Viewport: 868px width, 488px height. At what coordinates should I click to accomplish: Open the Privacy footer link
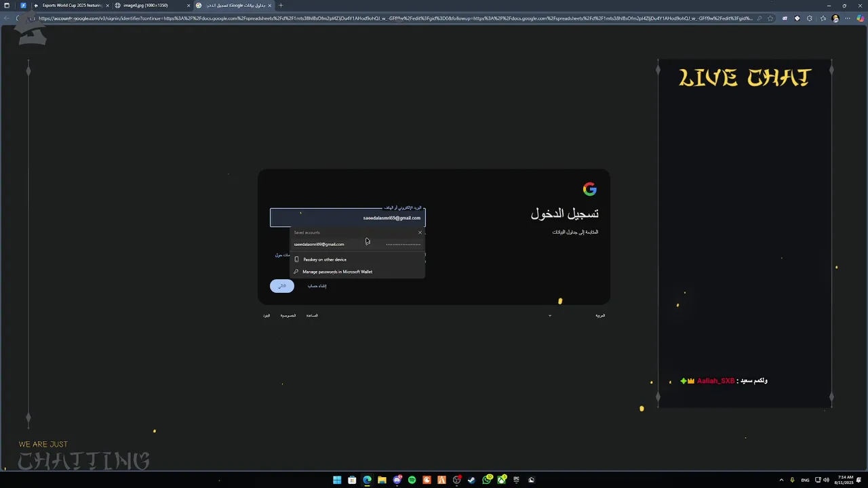coord(288,315)
